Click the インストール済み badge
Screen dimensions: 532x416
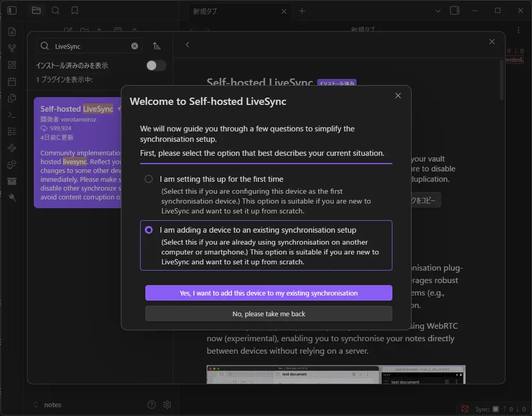[x=336, y=83]
